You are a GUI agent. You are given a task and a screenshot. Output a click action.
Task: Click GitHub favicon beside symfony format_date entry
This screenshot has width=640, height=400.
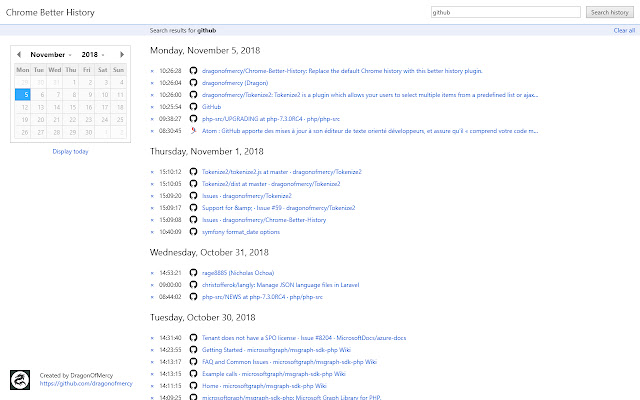(x=193, y=232)
